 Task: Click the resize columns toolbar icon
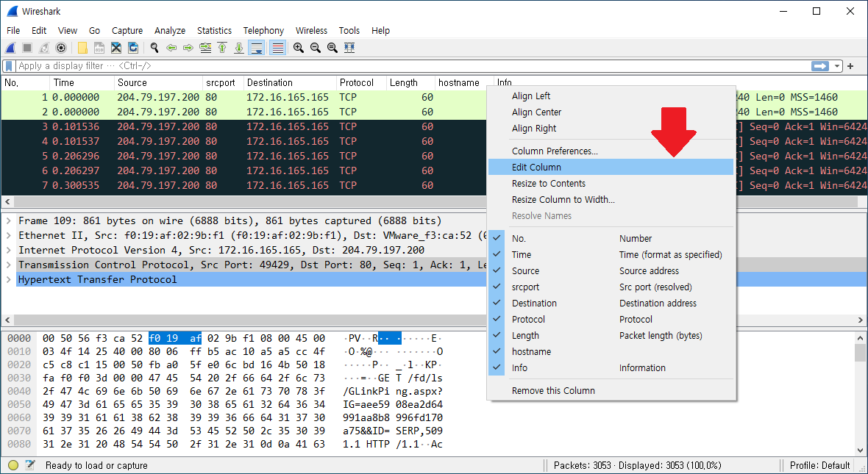349,48
